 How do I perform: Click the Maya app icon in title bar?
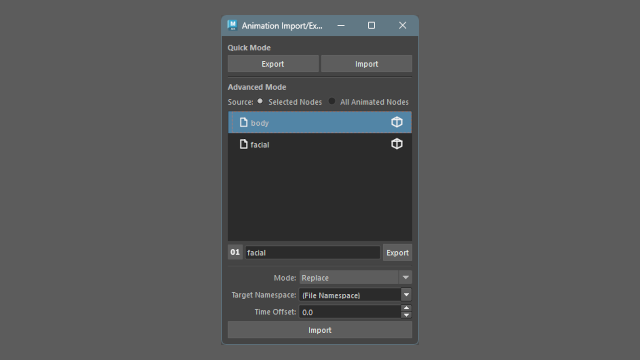click(x=232, y=25)
